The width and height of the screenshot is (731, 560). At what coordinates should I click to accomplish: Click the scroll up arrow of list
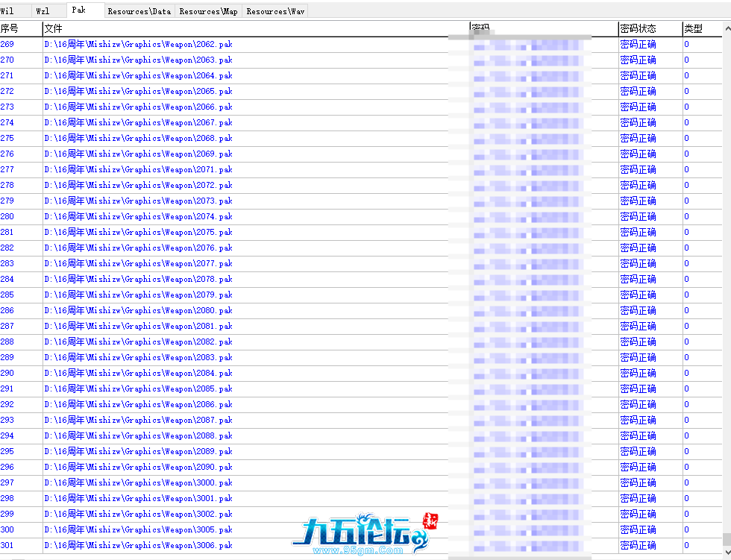[x=727, y=29]
